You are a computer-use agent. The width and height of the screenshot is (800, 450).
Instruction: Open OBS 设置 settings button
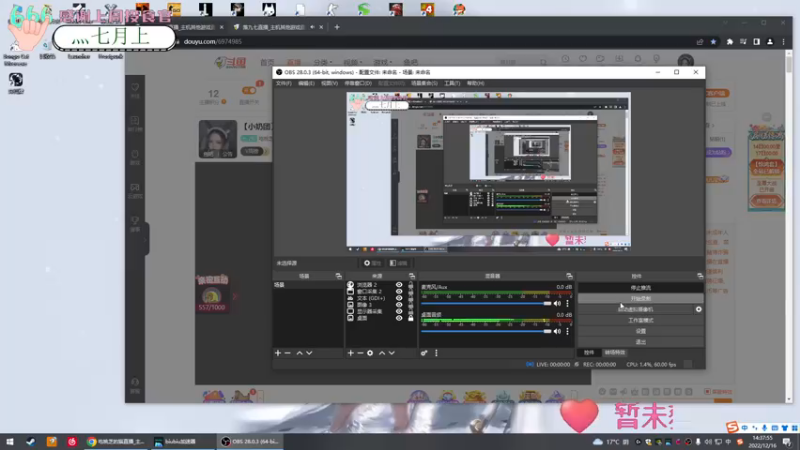click(640, 331)
